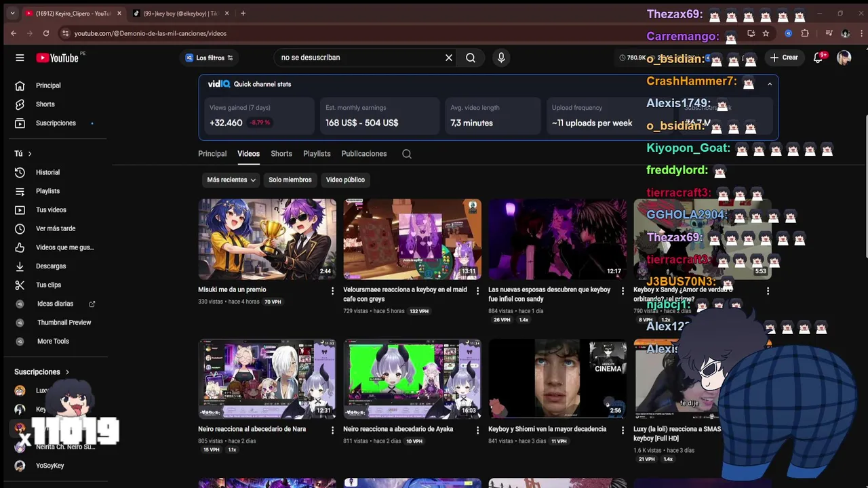Click the search magnifier button

pyautogui.click(x=471, y=58)
